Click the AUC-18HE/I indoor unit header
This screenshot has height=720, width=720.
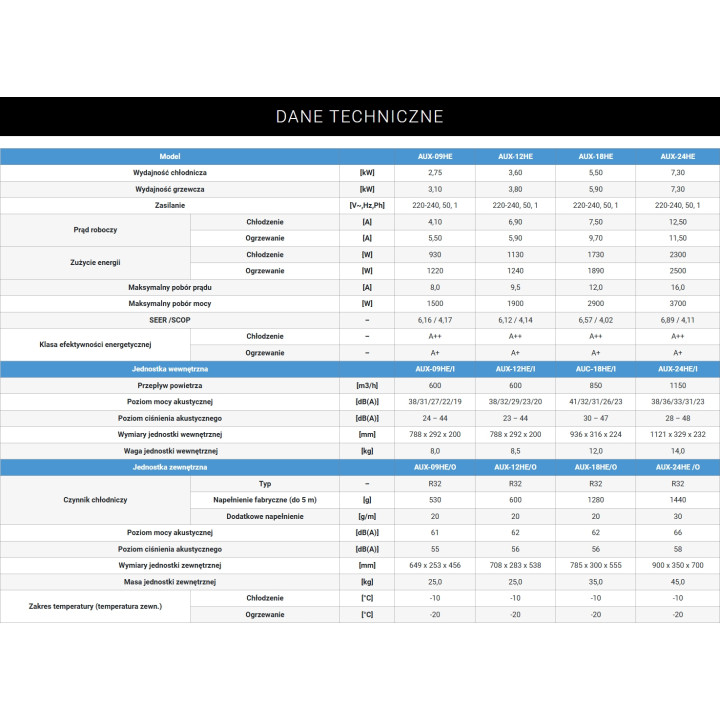pos(596,369)
